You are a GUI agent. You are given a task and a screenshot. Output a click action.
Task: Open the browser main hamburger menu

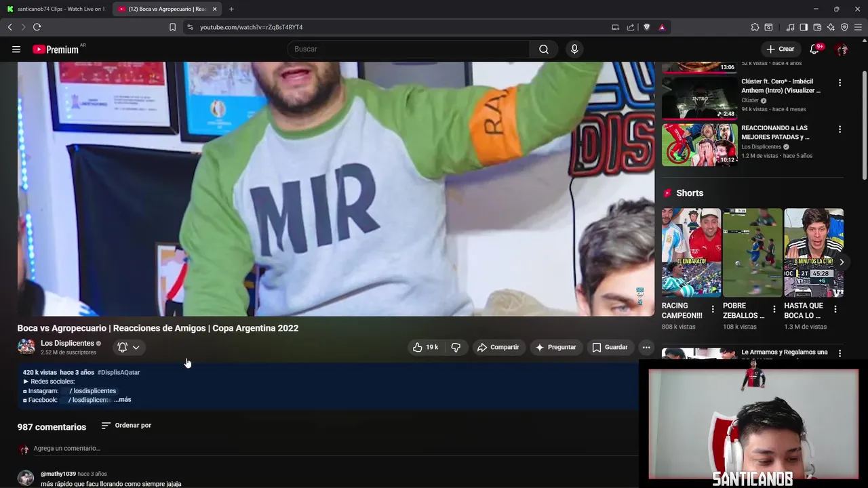[858, 27]
